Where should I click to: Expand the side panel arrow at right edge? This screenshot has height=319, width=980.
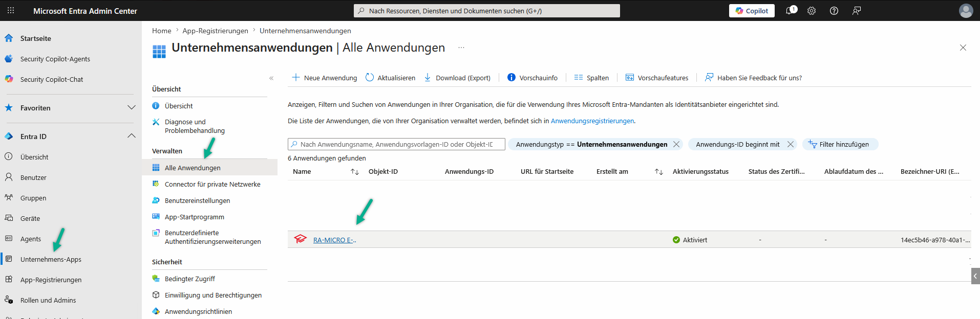click(975, 276)
